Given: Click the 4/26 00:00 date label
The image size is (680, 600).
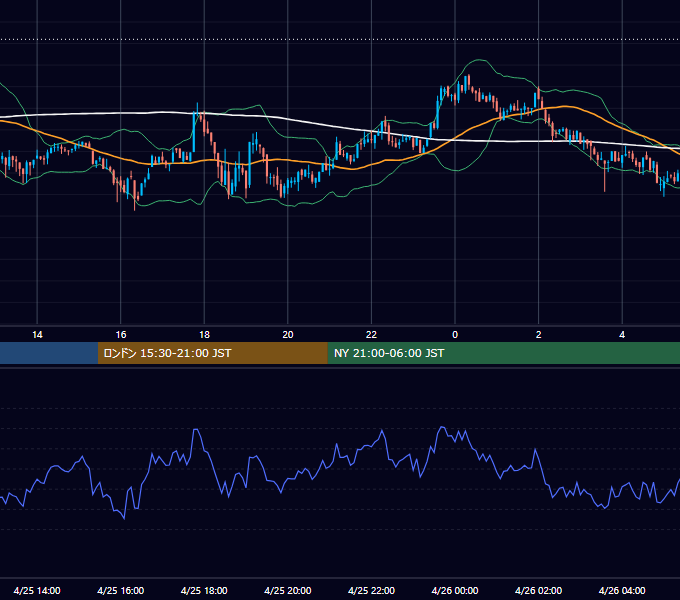Looking at the screenshot, I should click(455, 590).
